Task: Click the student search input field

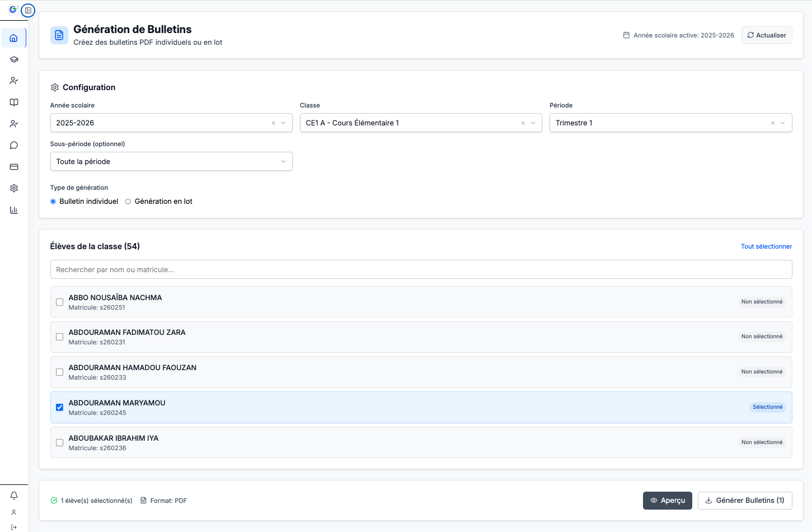Action: point(421,269)
